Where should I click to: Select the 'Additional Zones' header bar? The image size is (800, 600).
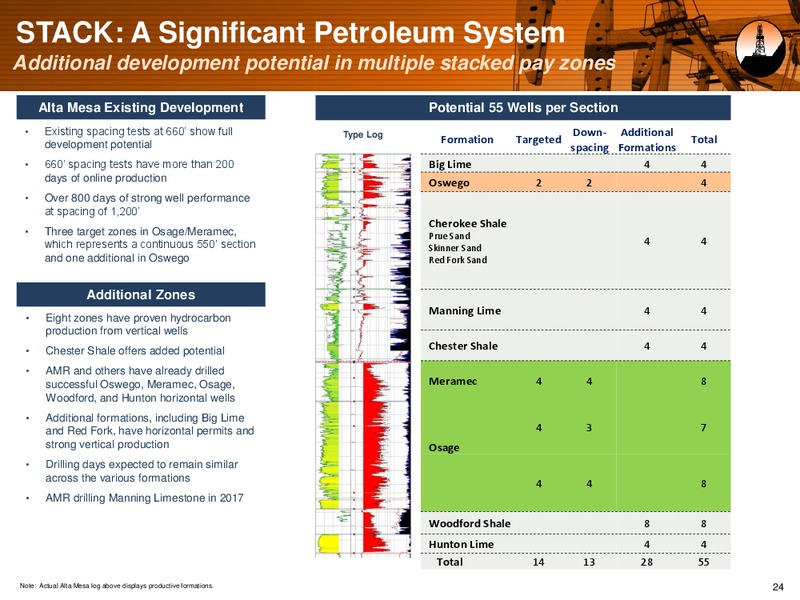(x=141, y=294)
